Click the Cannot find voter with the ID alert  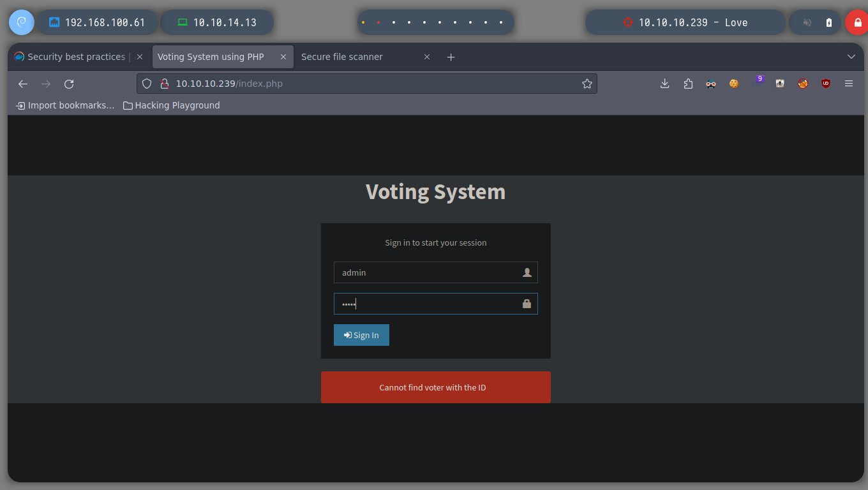[x=436, y=387]
